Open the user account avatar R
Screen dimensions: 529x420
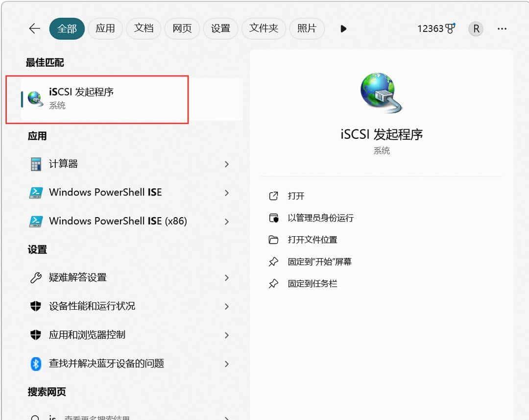pos(475,28)
